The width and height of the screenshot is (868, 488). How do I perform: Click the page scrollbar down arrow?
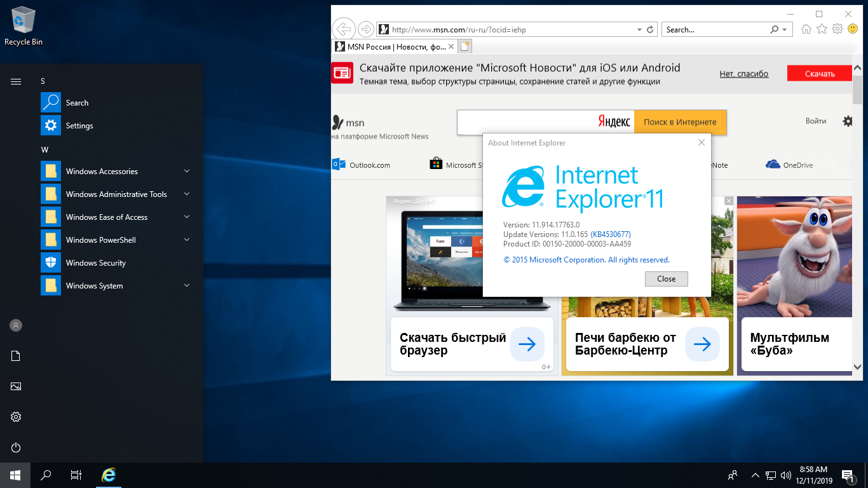pyautogui.click(x=857, y=366)
